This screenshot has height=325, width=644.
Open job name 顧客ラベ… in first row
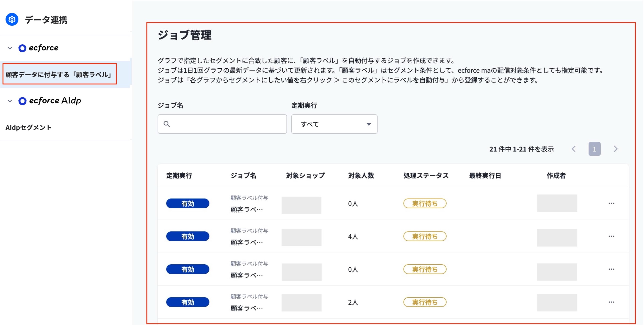click(246, 209)
